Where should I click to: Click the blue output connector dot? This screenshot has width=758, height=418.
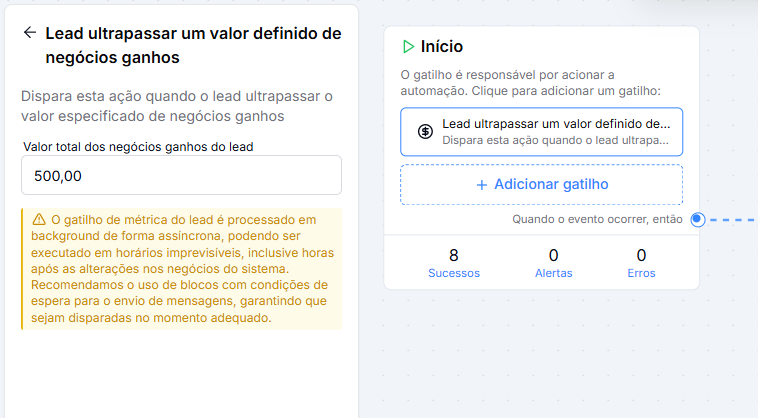(698, 219)
